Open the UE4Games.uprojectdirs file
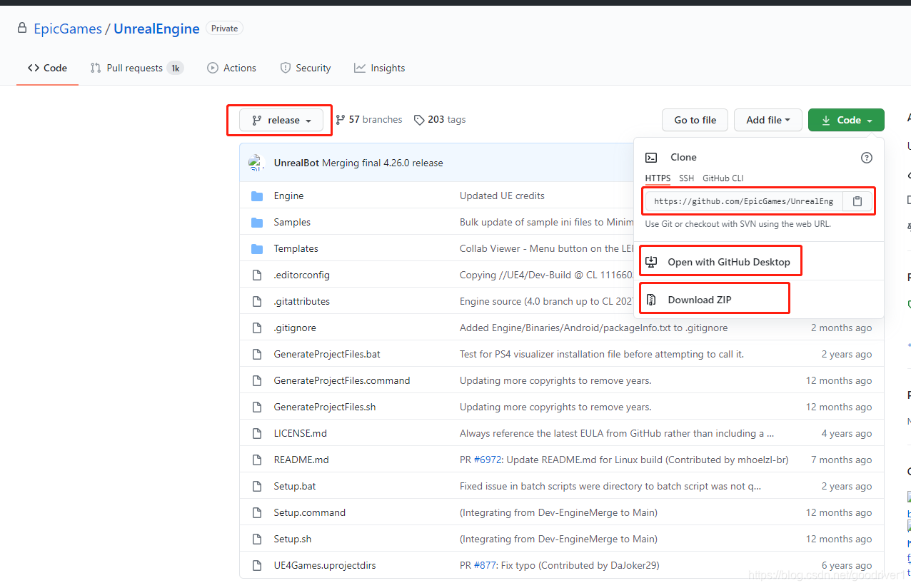 click(325, 565)
